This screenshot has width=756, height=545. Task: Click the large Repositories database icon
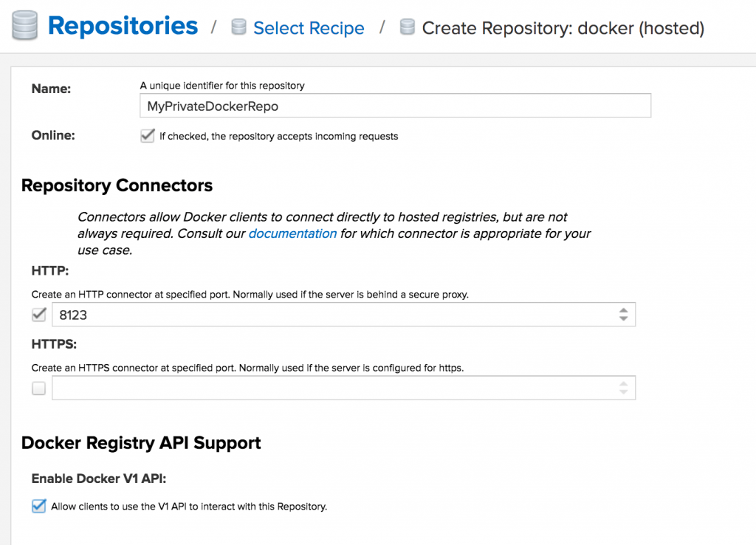[24, 26]
